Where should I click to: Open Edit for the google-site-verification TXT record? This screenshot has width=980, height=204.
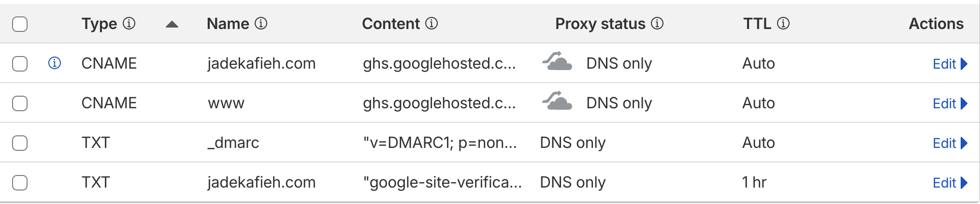click(x=950, y=183)
